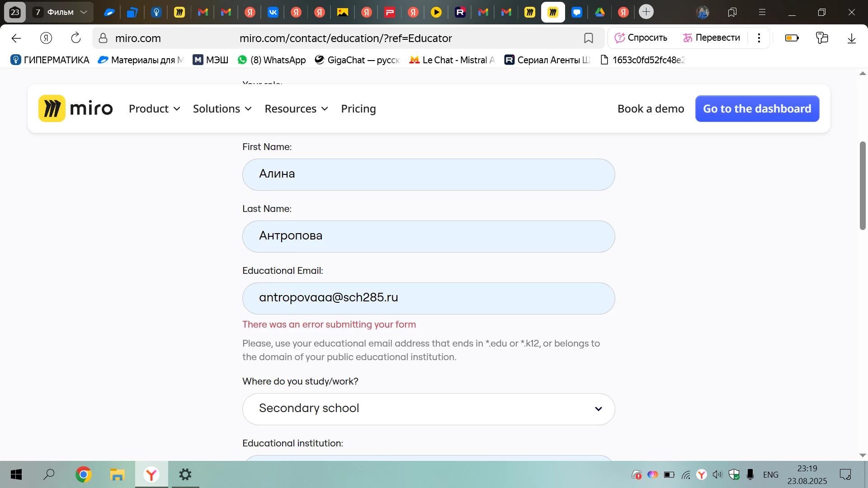The width and height of the screenshot is (868, 488).
Task: Open a new tab with the plus button
Action: coord(646,12)
